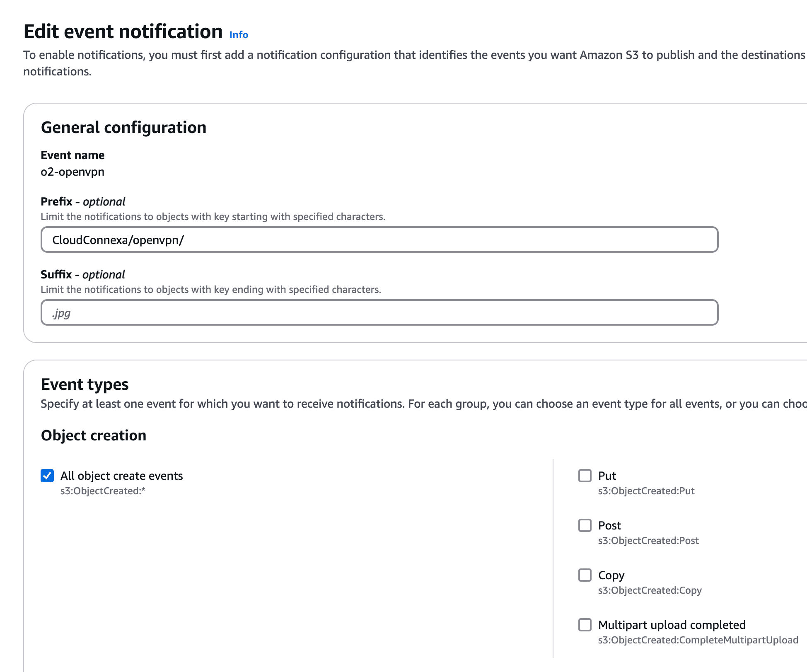Click the s3:ObjectCreated:CompleteMultipartUpload identifier text
The image size is (807, 672).
click(698, 640)
